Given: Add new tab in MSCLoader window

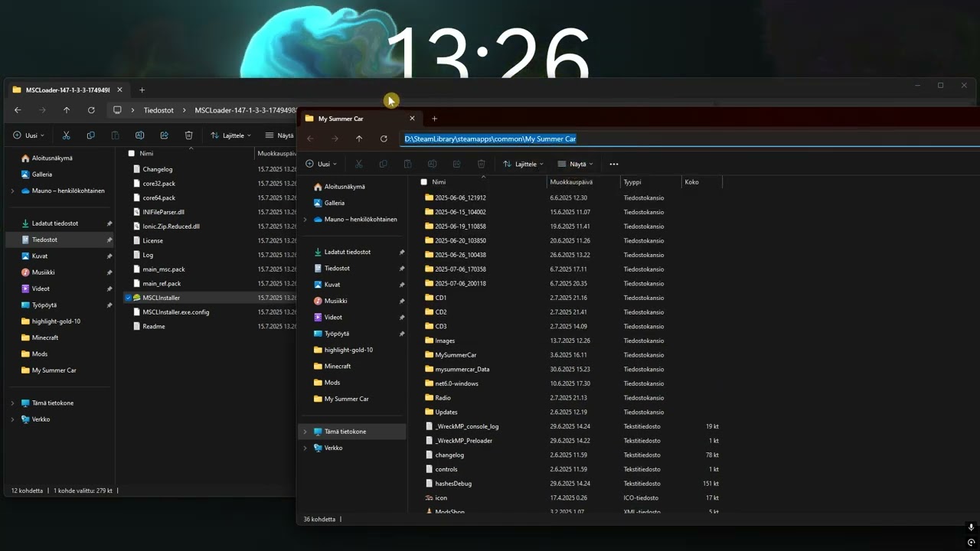Looking at the screenshot, I should [x=142, y=90].
